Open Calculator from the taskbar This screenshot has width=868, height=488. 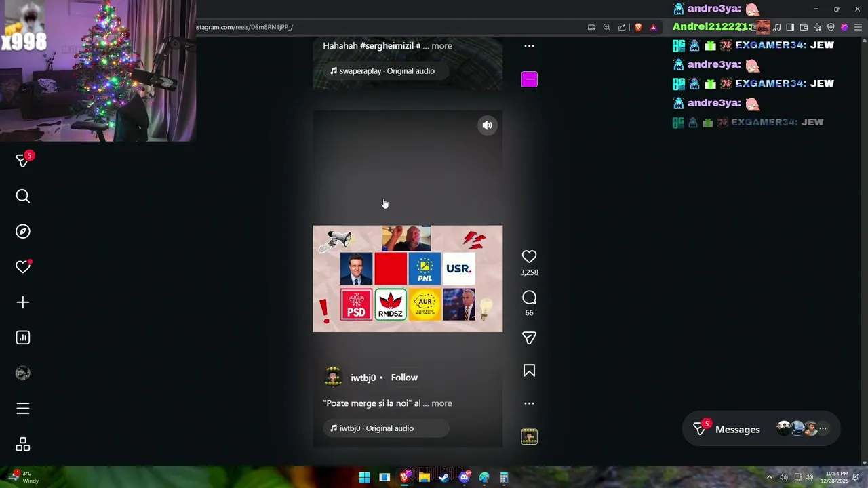504,477
